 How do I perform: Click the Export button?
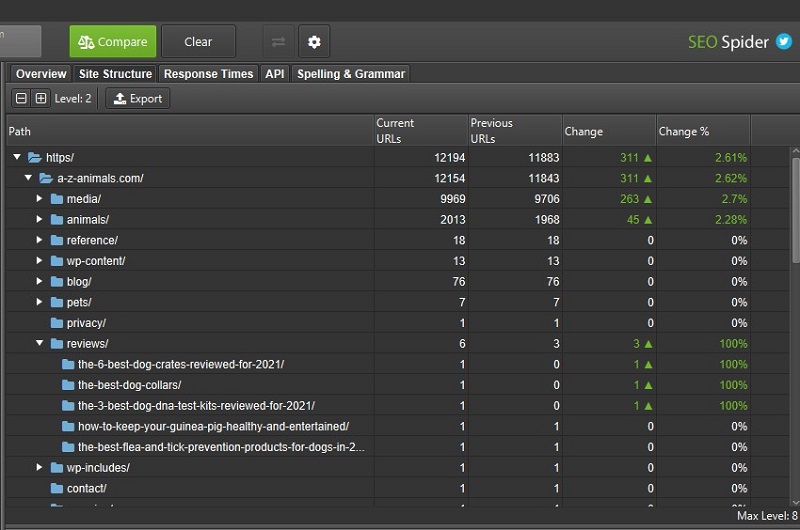tap(138, 98)
